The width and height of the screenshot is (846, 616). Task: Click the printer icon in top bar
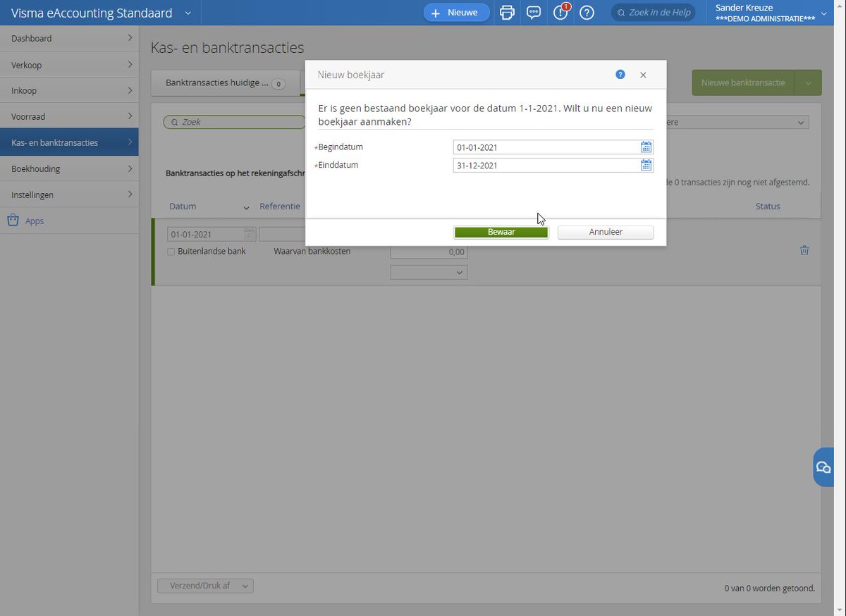(x=507, y=13)
